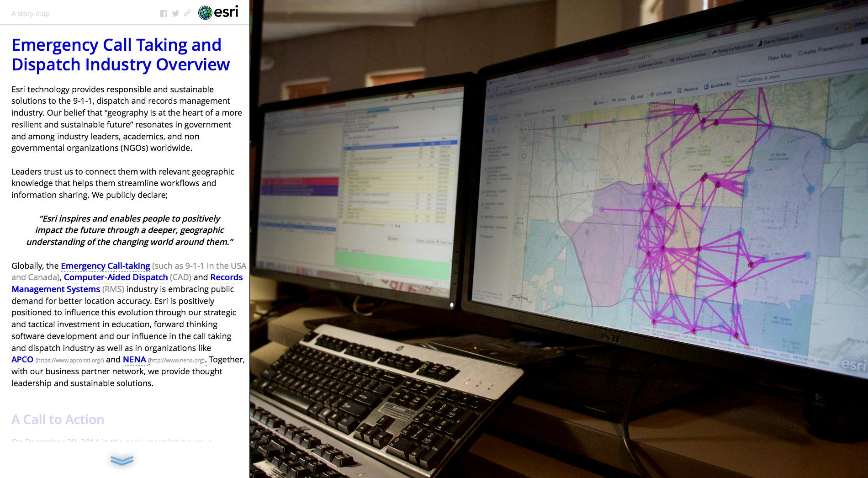Open the Computer-Aided Dispatch link
868x478 pixels.
click(116, 277)
